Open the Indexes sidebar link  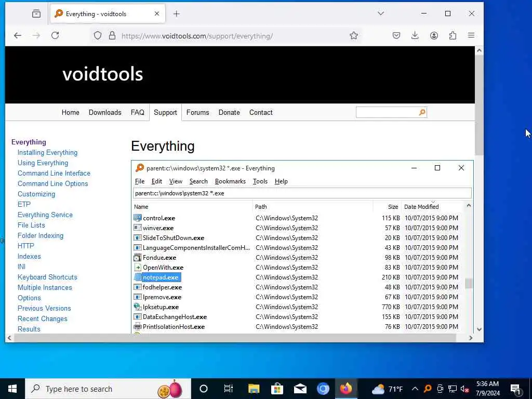(29, 256)
